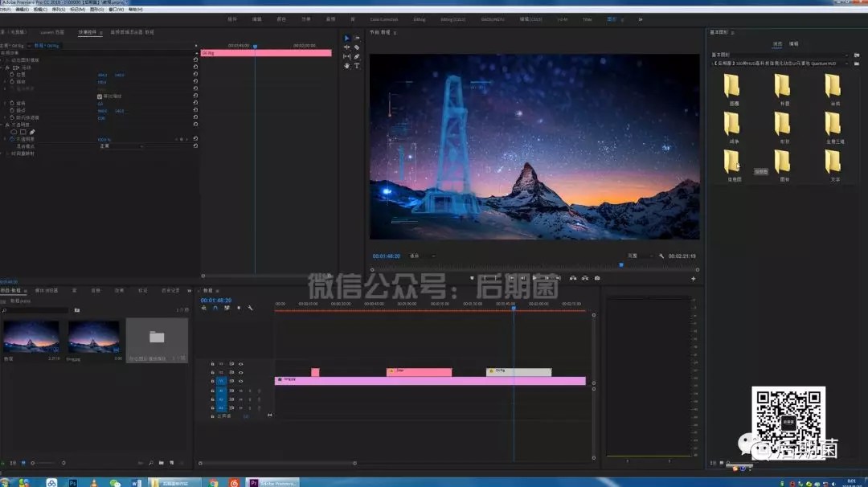Screen dimensions: 868x487
Task: Select the Pen tool
Action: [x=357, y=57]
